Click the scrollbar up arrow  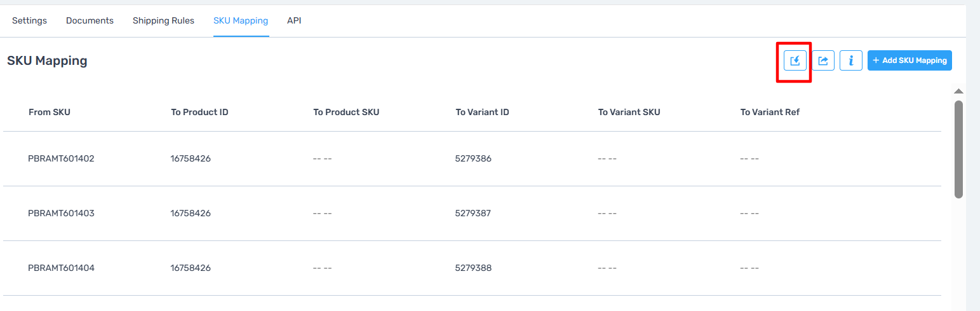click(x=959, y=92)
